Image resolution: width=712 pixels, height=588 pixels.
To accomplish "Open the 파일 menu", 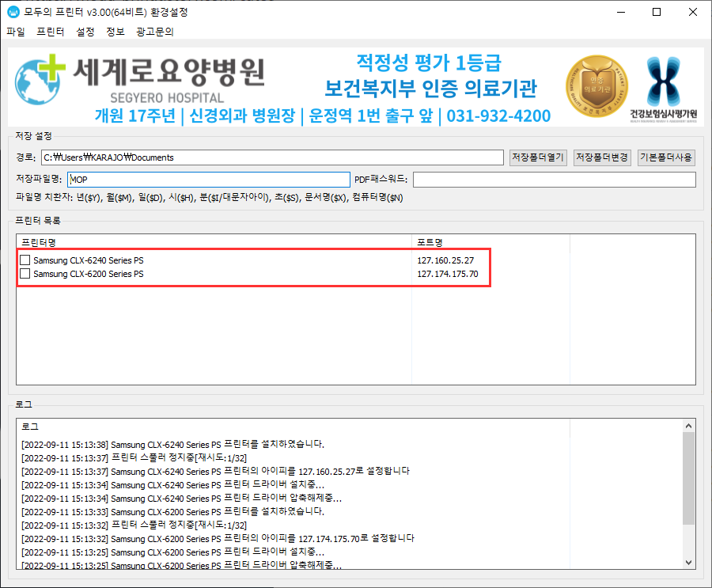I will click(15, 32).
